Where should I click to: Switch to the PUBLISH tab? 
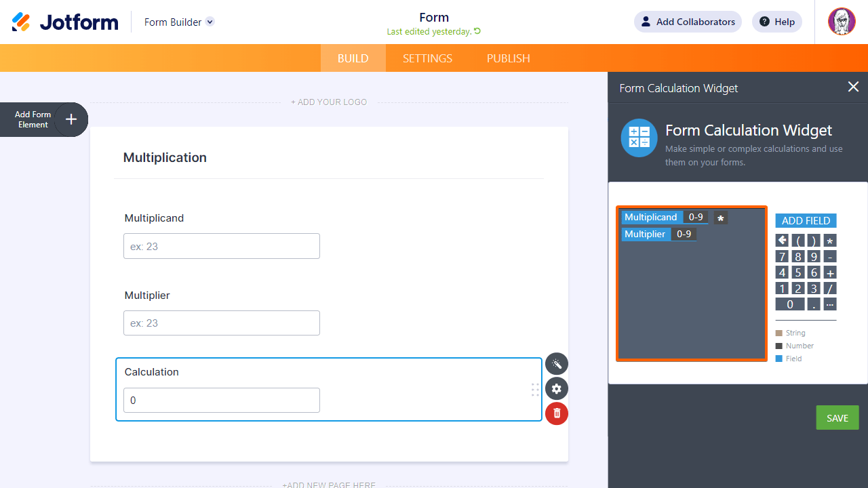[509, 58]
